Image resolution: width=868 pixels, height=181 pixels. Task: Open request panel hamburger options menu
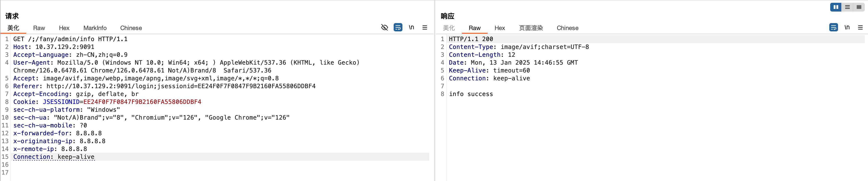click(x=425, y=27)
